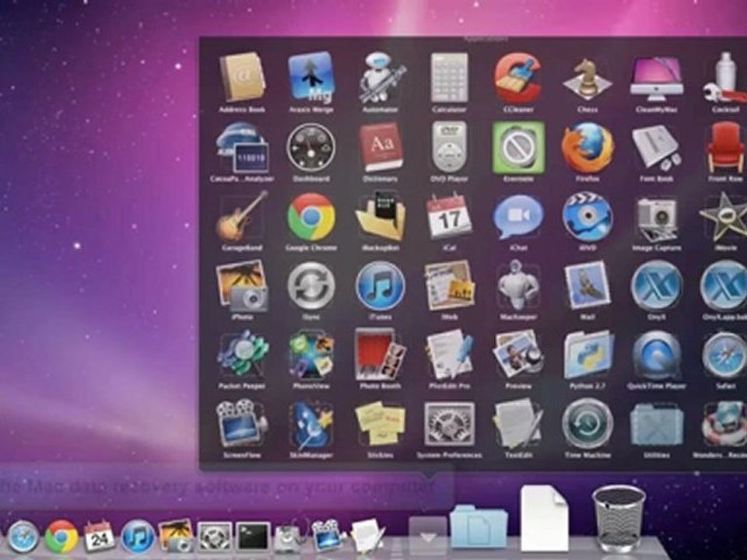Screen dimensions: 747x560
Task: Open Safari in the Applications stack
Action: (724, 355)
